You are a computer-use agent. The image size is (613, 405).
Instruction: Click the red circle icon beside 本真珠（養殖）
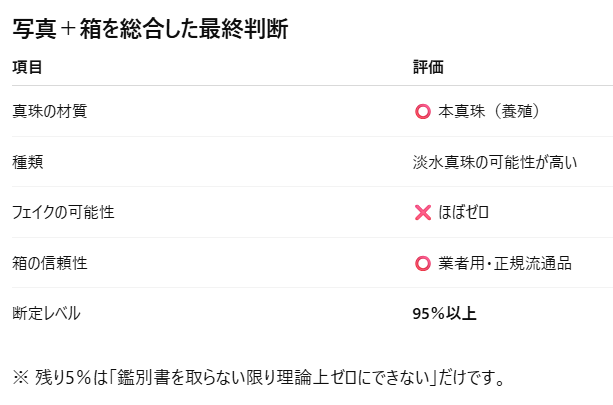coord(422,111)
